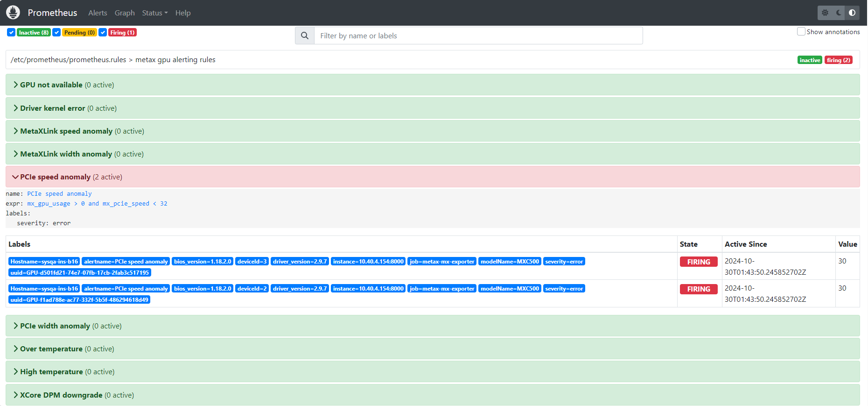Switch to light theme sun icon

825,13
